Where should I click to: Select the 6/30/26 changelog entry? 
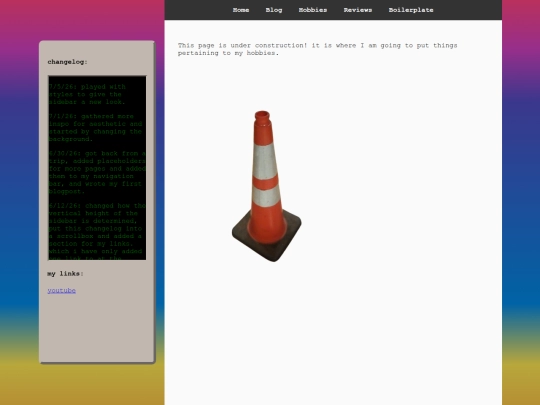coord(97,172)
